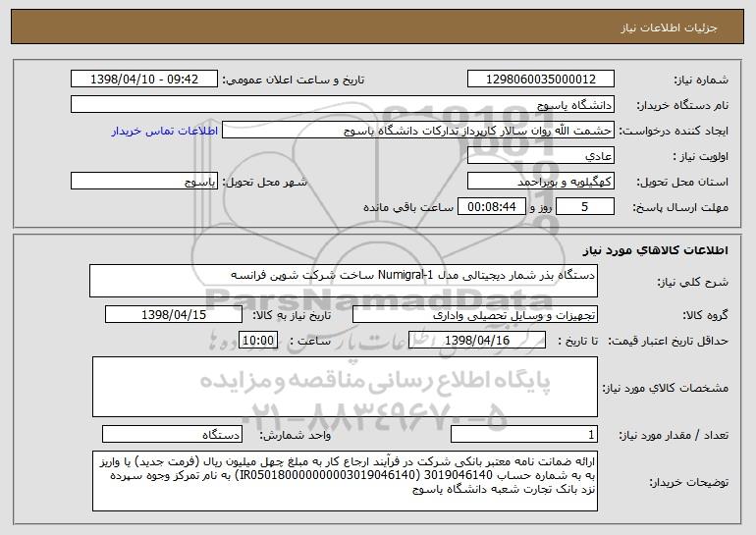
Task: Select the quantity field showing 1
Action: 524,434
